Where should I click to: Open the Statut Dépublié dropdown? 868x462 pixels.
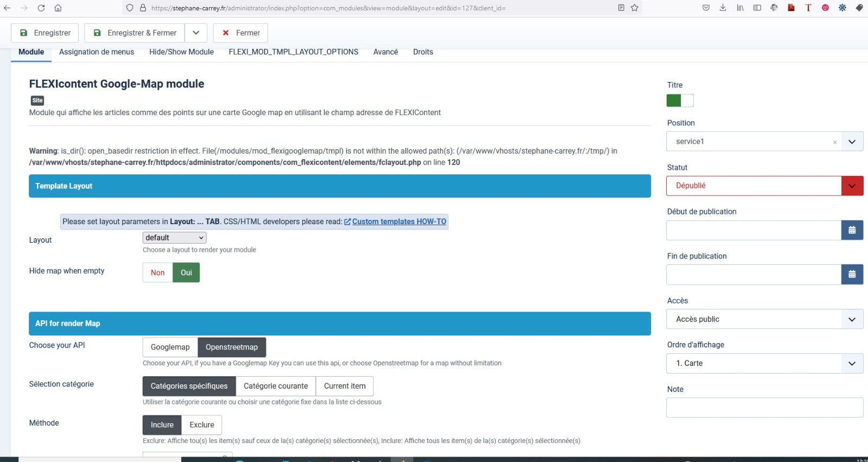pyautogui.click(x=765, y=186)
